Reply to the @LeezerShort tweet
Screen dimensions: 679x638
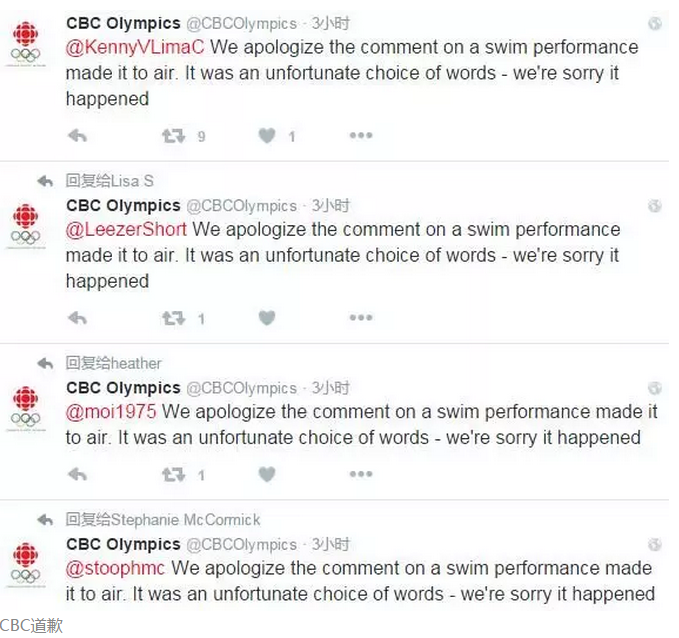tap(78, 318)
